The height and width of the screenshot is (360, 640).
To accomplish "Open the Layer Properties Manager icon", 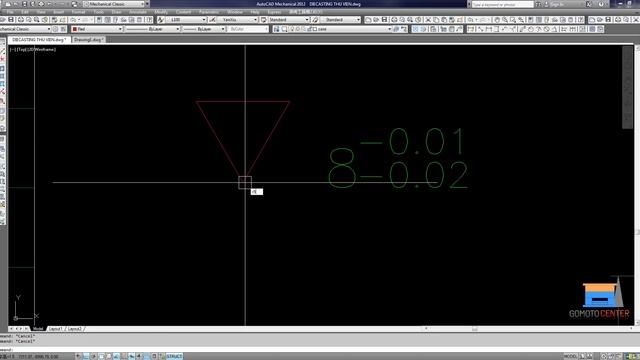I will 276,29.
